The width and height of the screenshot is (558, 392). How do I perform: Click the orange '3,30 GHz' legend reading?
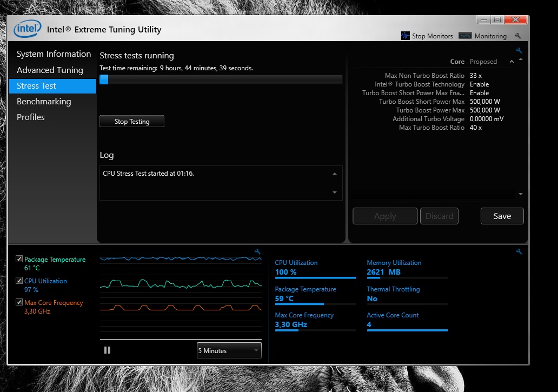(x=37, y=311)
